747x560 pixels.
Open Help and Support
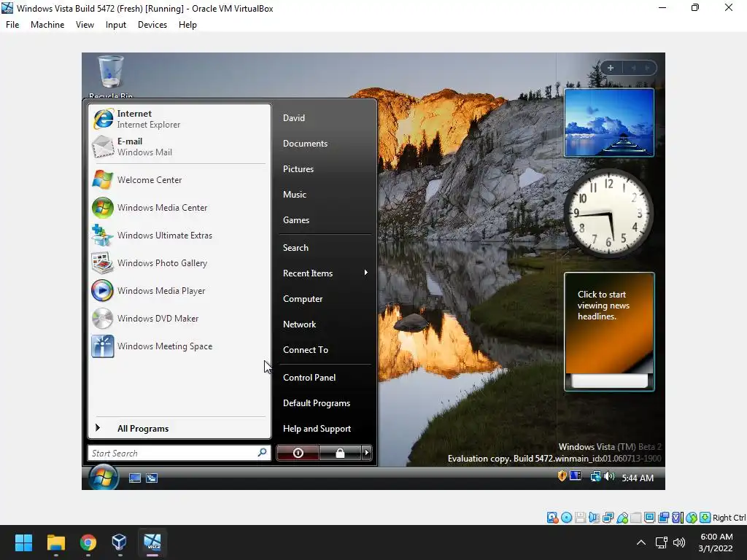tap(325, 429)
